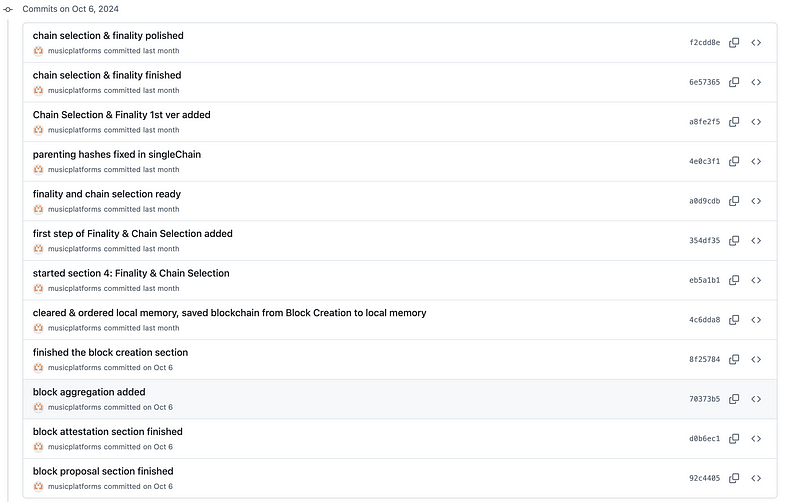Click avatar beside 'block proposal section finished'

[39, 487]
